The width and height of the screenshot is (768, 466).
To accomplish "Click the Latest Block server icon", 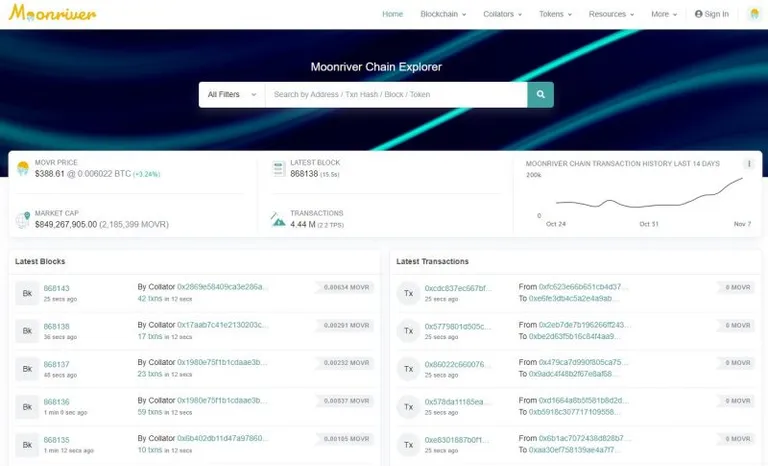I will (278, 169).
